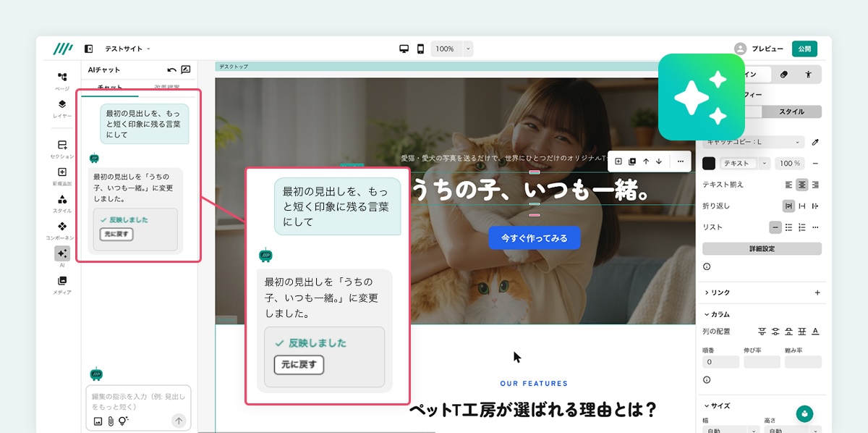Click info icon under 詳細設定

pos(707,266)
